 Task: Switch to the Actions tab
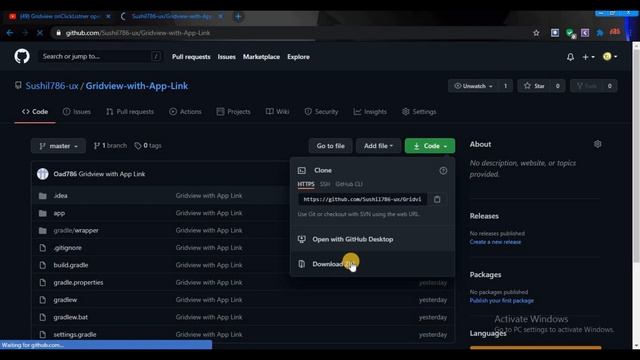185,111
